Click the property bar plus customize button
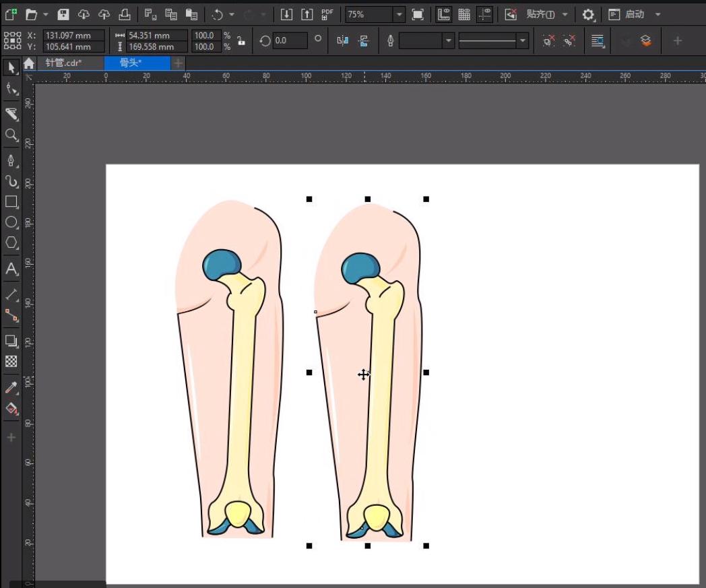Viewport: 706px width, 588px height. (x=678, y=41)
